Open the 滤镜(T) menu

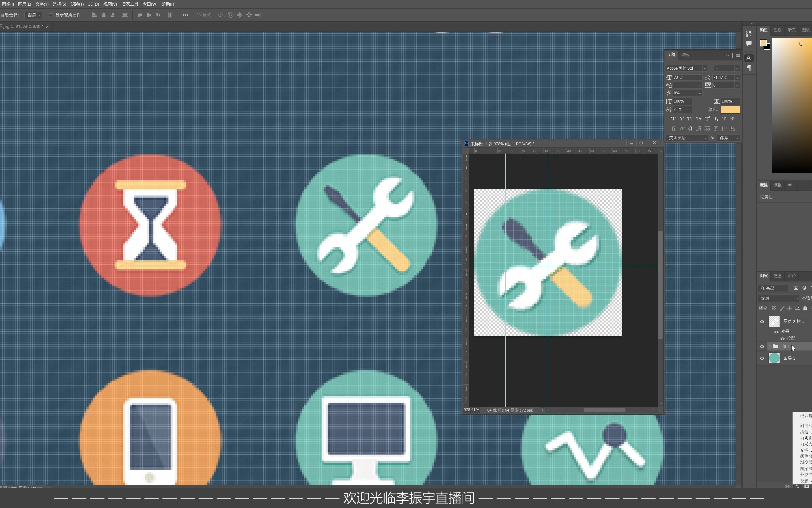(x=77, y=4)
